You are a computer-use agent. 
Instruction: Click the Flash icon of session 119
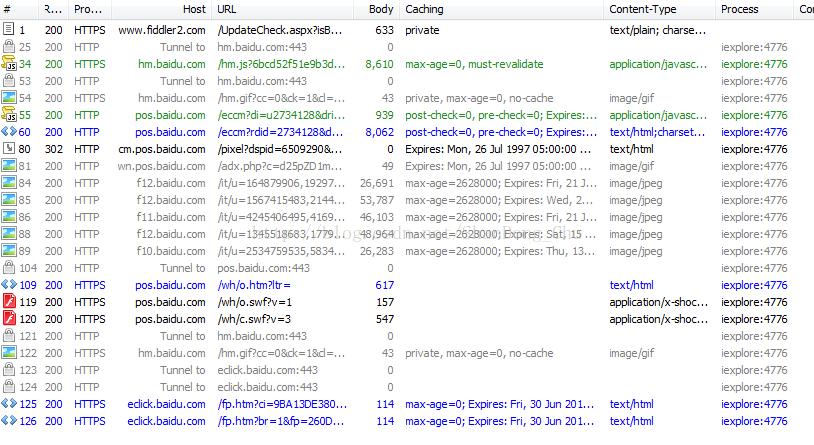point(9,301)
